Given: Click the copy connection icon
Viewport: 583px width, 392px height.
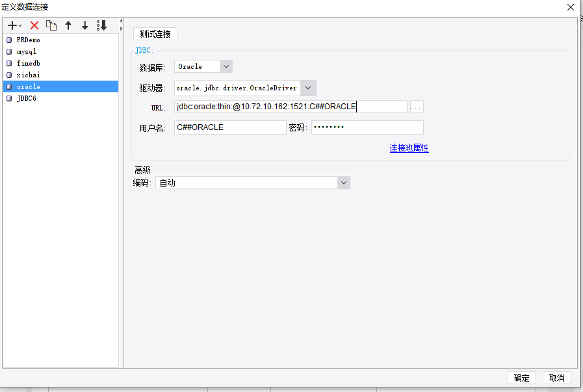Looking at the screenshot, I should tap(51, 25).
